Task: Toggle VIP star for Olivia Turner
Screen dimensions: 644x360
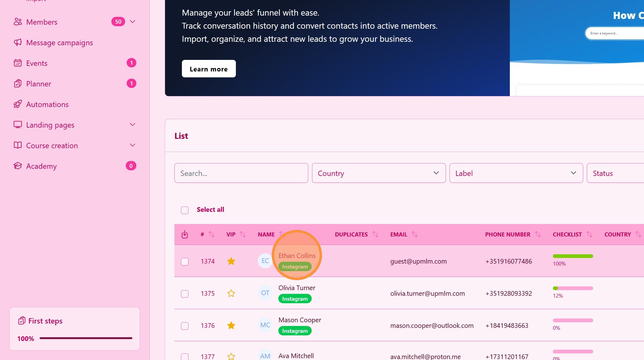Action: [231, 293]
